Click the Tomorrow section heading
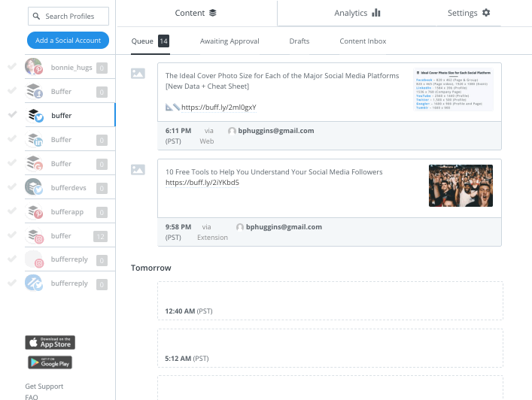Viewport: 532px width, 400px height. point(151,268)
